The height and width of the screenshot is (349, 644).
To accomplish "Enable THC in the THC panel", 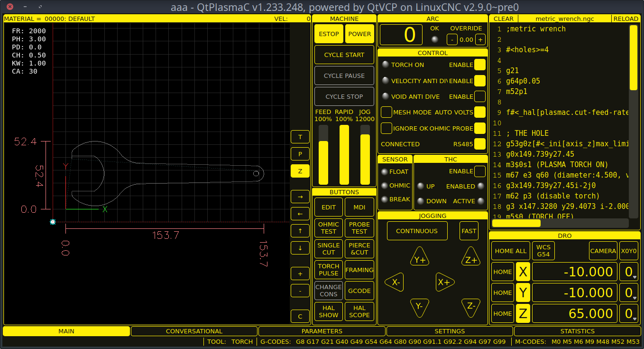I will point(479,171).
